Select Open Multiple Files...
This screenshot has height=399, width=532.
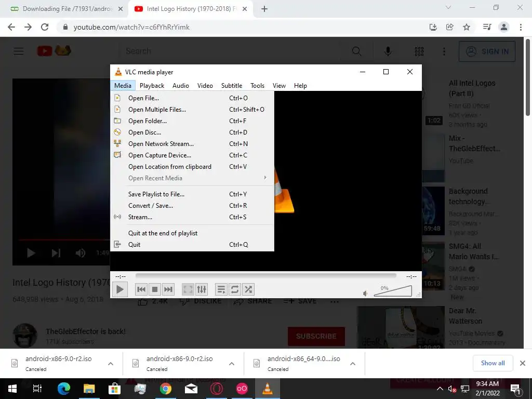coord(192,110)
